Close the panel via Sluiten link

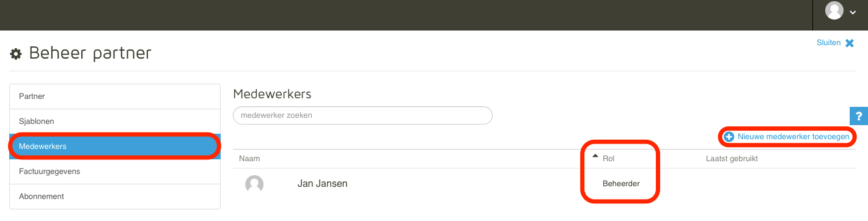point(828,43)
